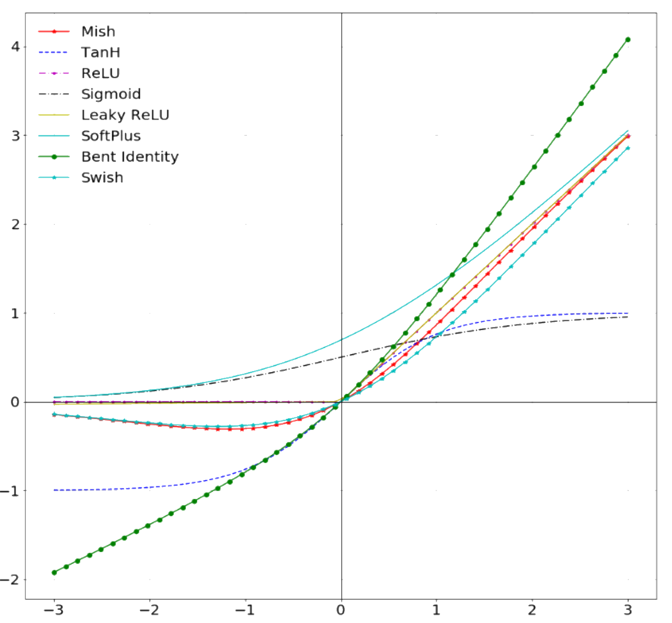This screenshot has width=672, height=623.
Task: Click the green dot marker beside Bent Identity
Action: click(54, 157)
